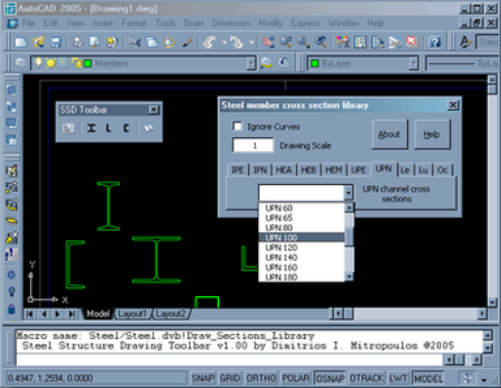The height and width of the screenshot is (388, 501).
Task: Select UPN 140 in the list
Action: pos(301,257)
